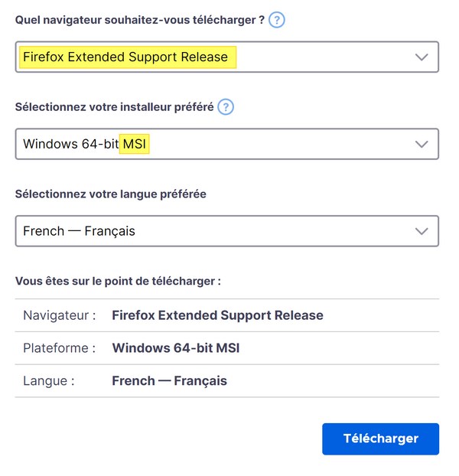Viewport: 459px width, 476px height.
Task: Click 'Sélectionnez votre installeur préféré' label
Action: (115, 107)
